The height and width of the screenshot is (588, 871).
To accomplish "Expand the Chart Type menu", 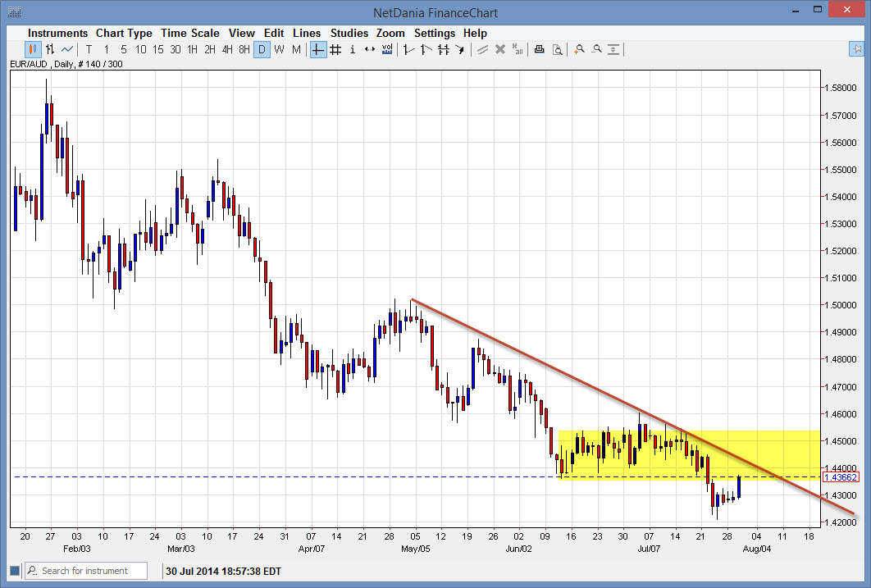I will [x=124, y=33].
